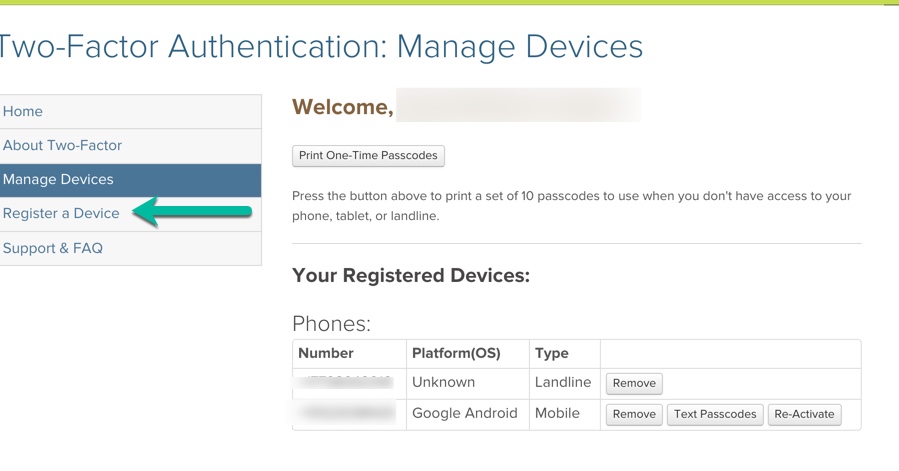Image resolution: width=899 pixels, height=471 pixels.
Task: Open Support & FAQ section
Action: [x=53, y=248]
